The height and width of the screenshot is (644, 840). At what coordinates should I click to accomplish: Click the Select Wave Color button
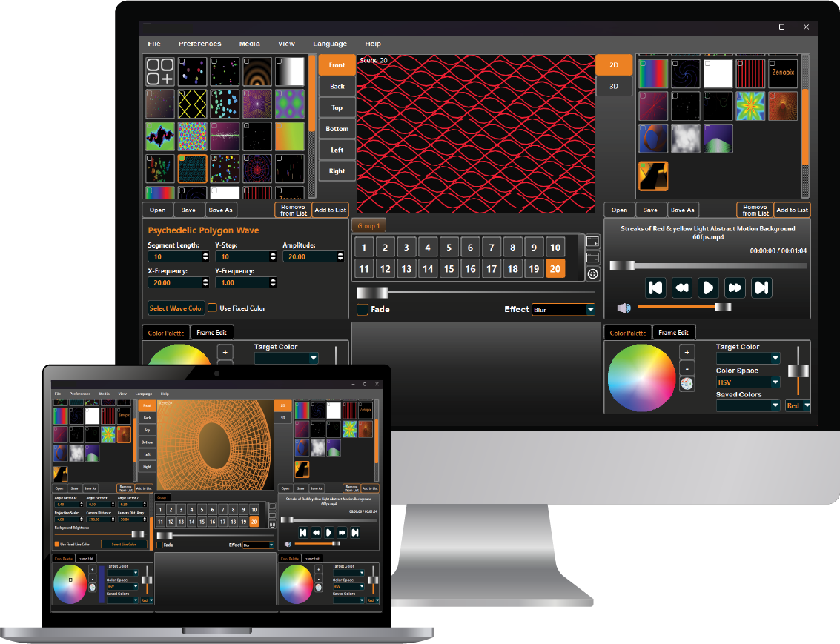pyautogui.click(x=176, y=308)
